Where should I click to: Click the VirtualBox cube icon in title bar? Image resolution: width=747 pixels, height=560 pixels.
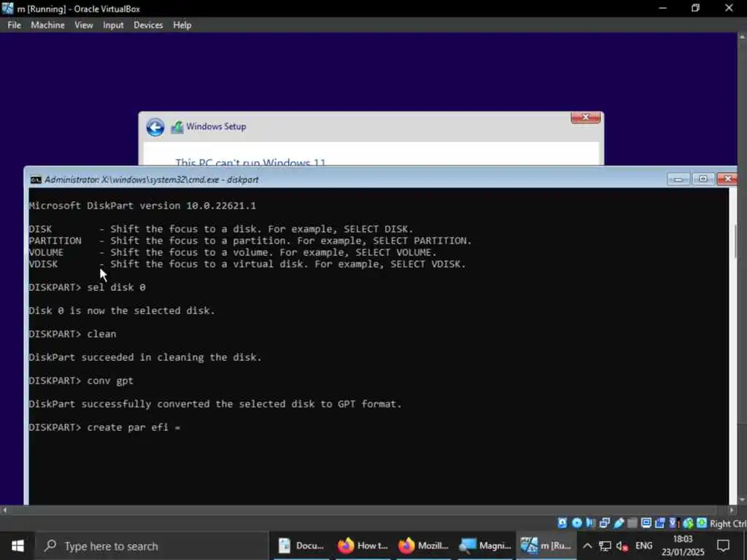pos(7,8)
